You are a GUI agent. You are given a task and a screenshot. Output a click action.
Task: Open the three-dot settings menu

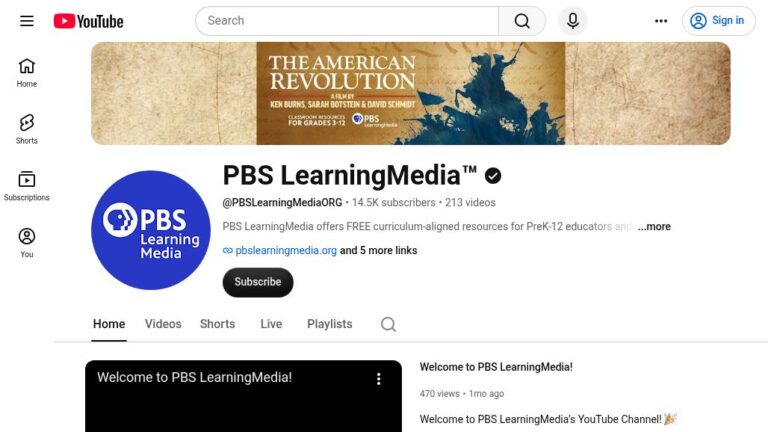661,21
